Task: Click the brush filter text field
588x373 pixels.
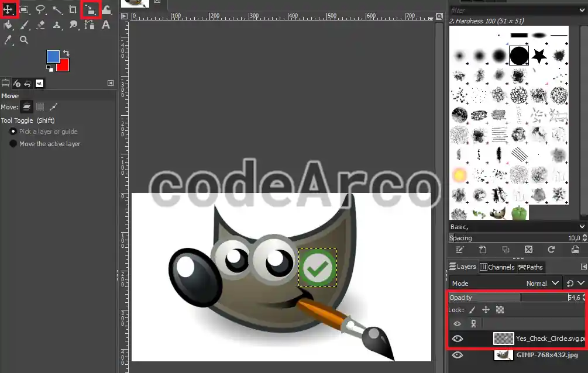Action: coord(513,11)
